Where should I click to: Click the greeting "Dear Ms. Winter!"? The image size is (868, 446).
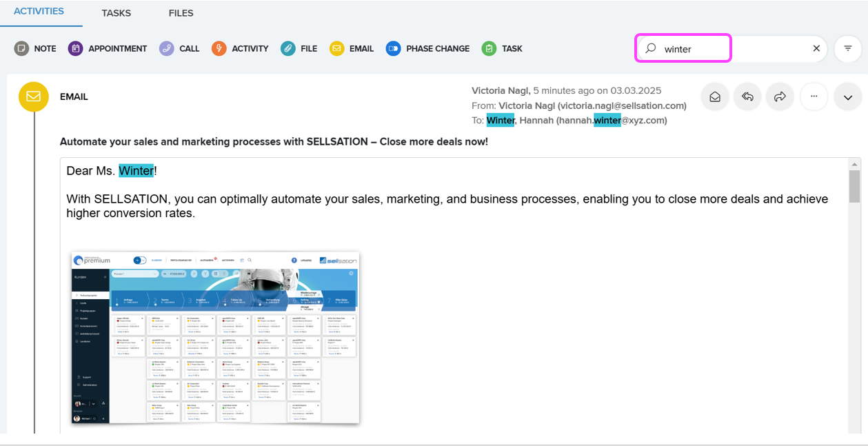pyautogui.click(x=112, y=170)
